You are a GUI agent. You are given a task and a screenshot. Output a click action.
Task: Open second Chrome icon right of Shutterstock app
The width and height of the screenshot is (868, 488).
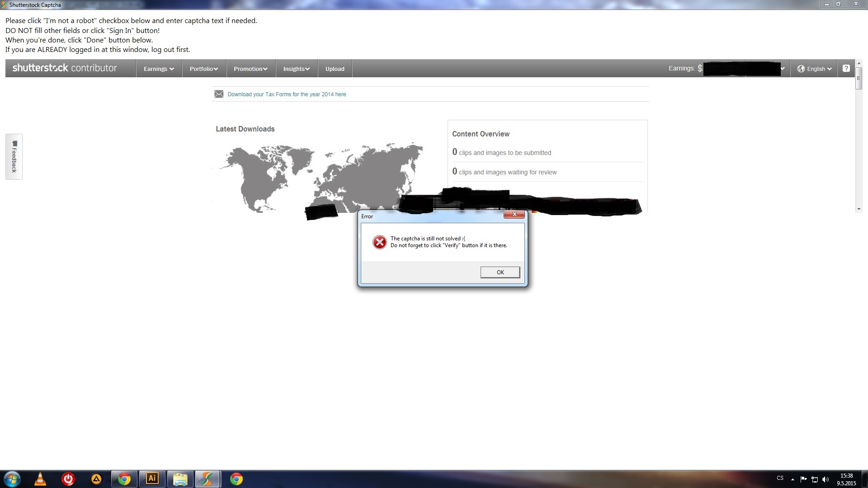point(236,479)
